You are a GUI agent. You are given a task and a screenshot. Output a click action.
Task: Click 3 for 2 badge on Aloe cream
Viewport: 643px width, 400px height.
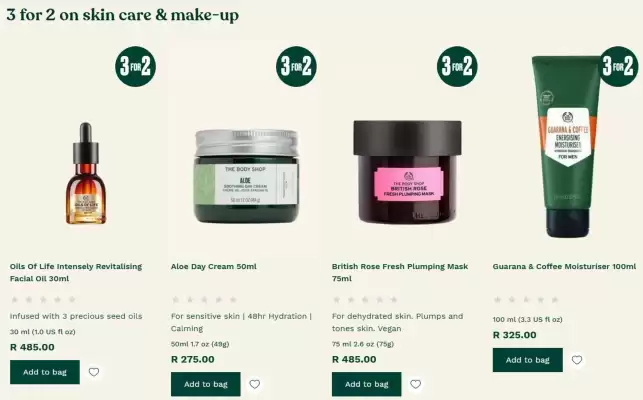coord(296,66)
